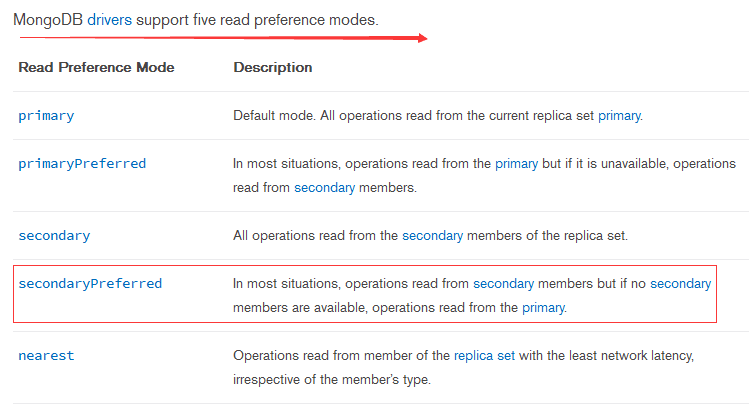Select the "secondary" mode name in the first column
Image resolution: width=749 pixels, height=412 pixels.
pos(54,235)
